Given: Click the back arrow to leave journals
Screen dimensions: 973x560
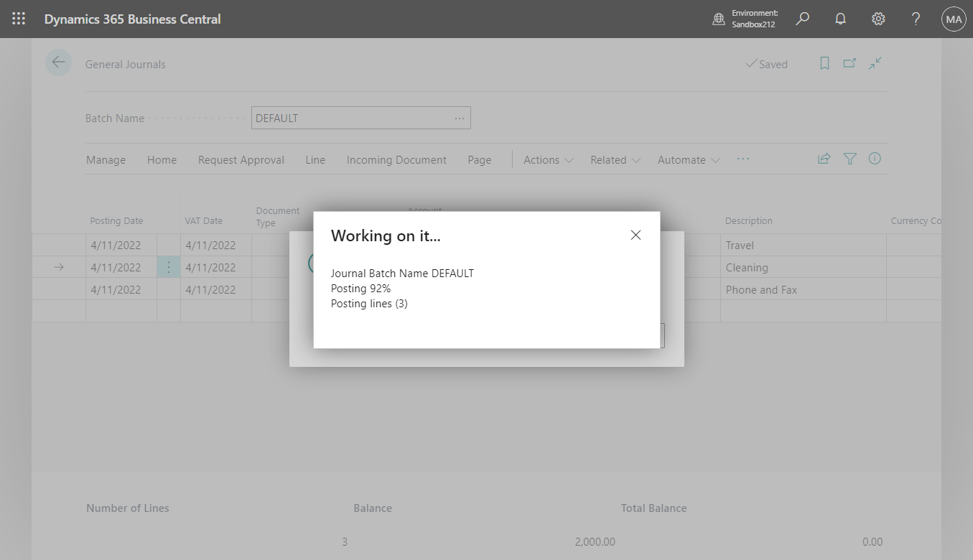Looking at the screenshot, I should coord(58,62).
